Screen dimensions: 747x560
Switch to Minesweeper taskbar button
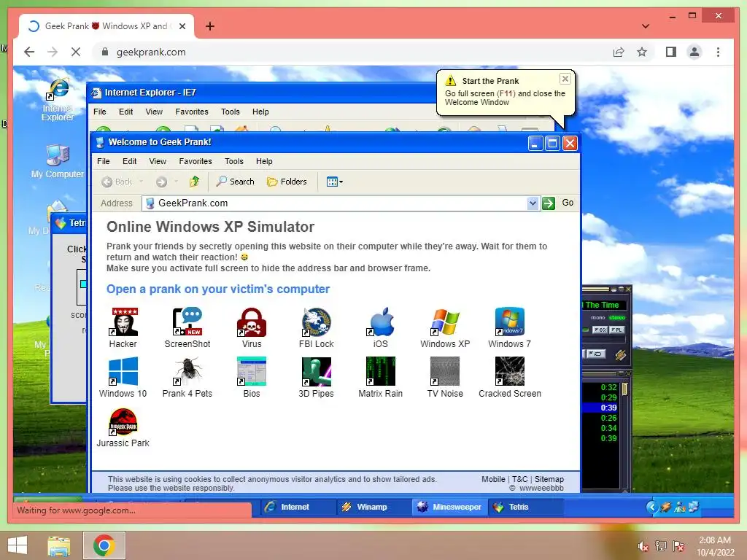coord(449,507)
